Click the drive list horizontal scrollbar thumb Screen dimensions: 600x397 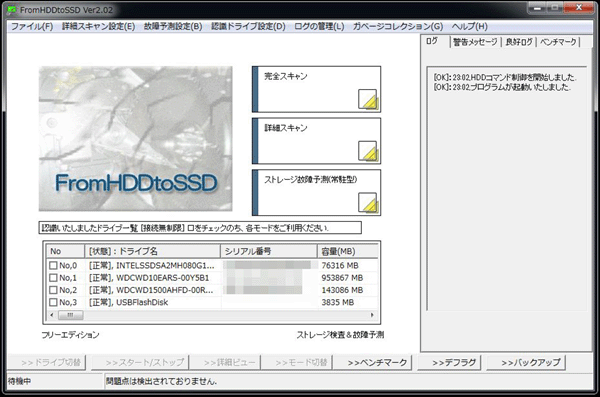coord(70,315)
